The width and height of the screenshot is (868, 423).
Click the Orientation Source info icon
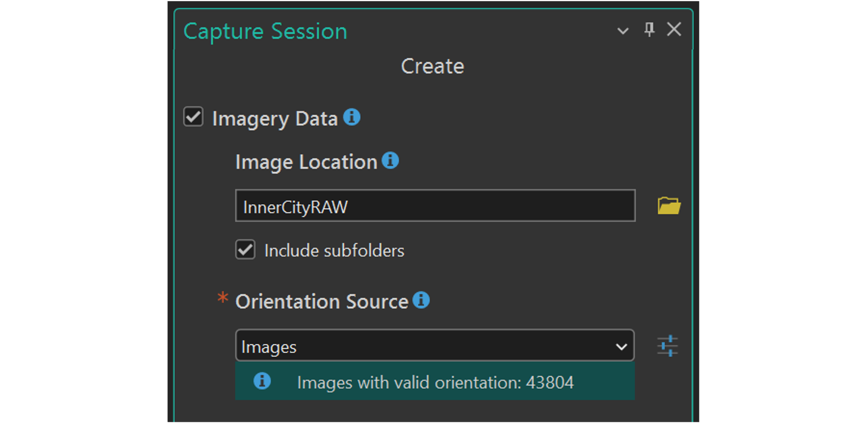(x=421, y=300)
